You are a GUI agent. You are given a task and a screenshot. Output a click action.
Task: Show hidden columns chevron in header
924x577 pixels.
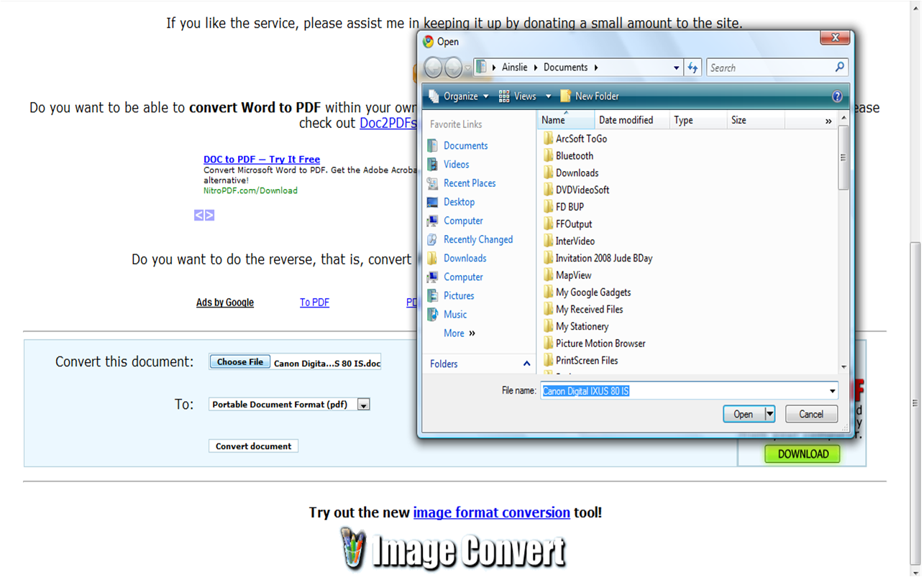coord(828,121)
